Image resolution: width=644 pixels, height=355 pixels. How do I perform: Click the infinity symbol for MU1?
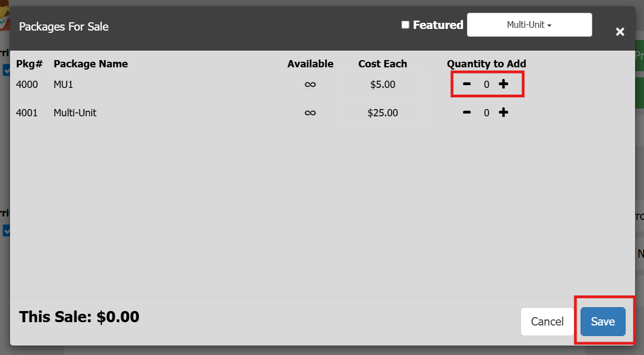[310, 85]
